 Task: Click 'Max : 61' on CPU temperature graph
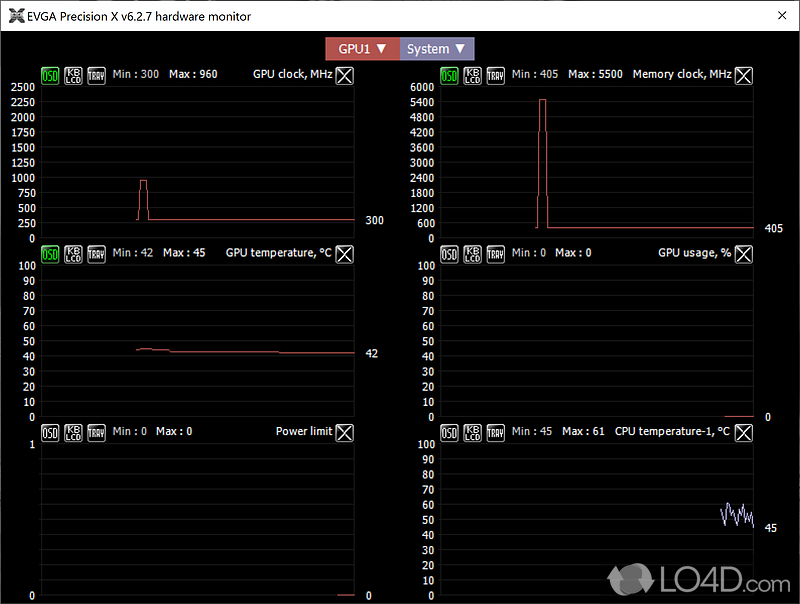(583, 432)
